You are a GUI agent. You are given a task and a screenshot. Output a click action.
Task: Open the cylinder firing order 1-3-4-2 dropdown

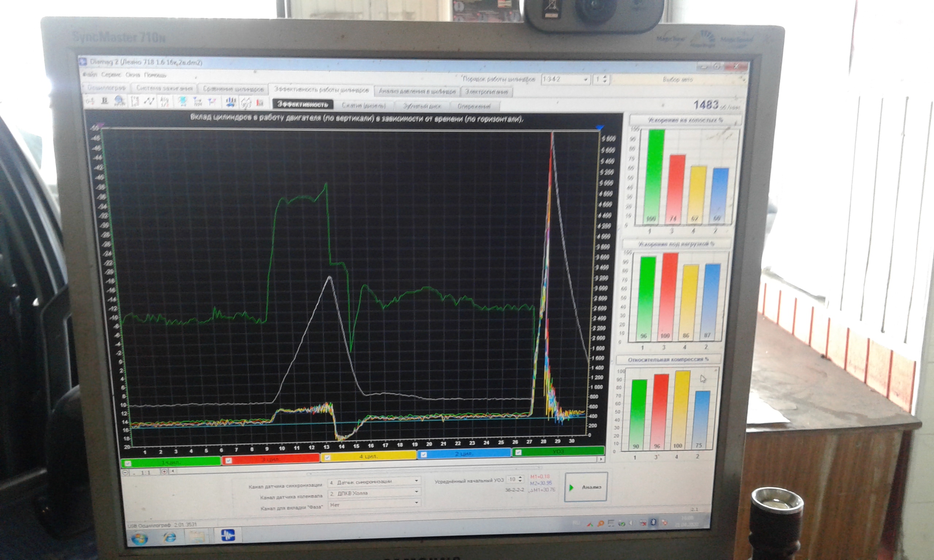[586, 79]
